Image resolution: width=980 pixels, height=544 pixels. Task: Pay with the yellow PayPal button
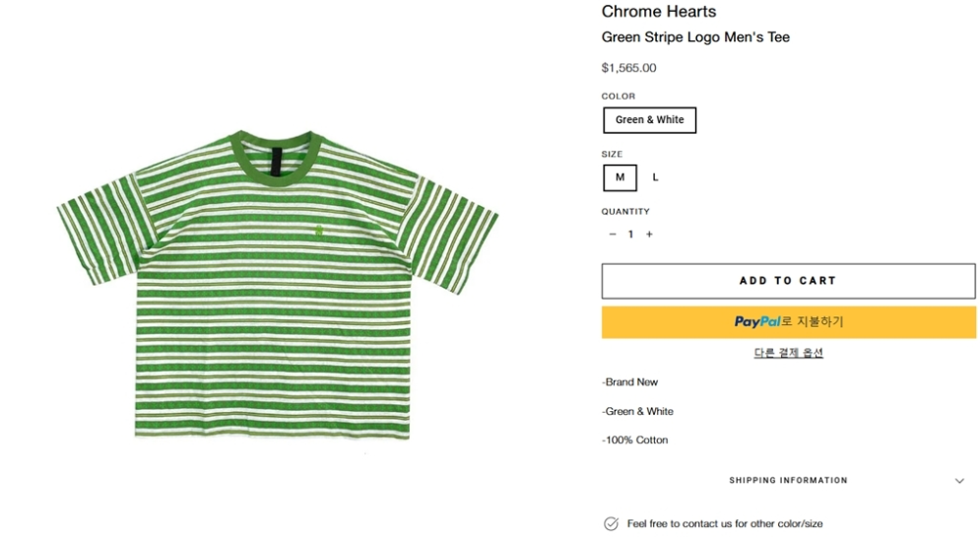point(788,322)
